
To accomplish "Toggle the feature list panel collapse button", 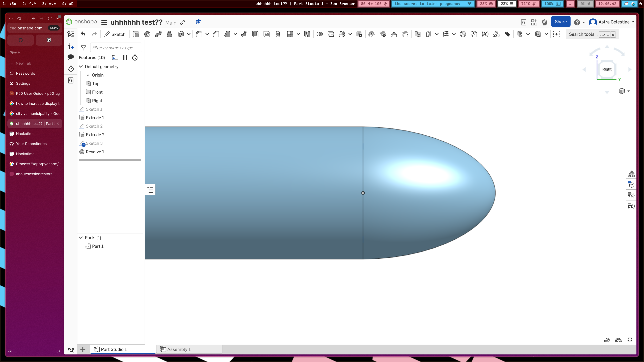I will (150, 190).
